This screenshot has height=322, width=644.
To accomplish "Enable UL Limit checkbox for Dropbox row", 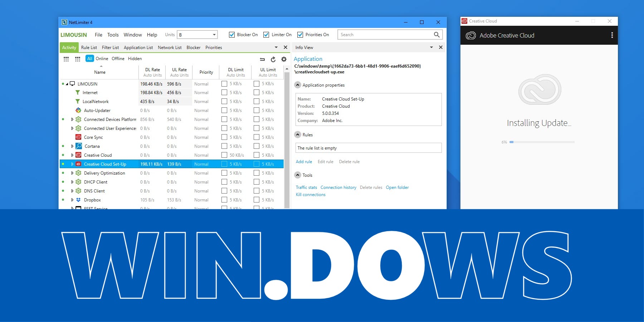I will pyautogui.click(x=257, y=200).
